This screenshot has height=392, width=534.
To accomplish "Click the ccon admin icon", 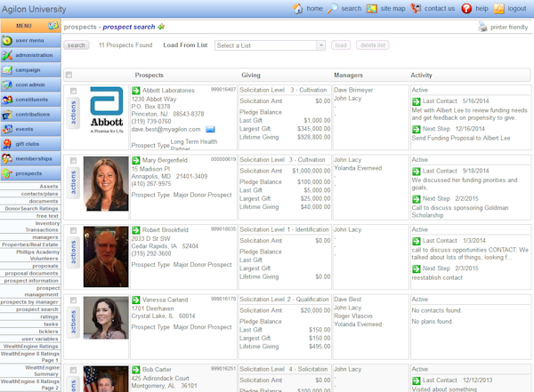I will pyautogui.click(x=7, y=84).
